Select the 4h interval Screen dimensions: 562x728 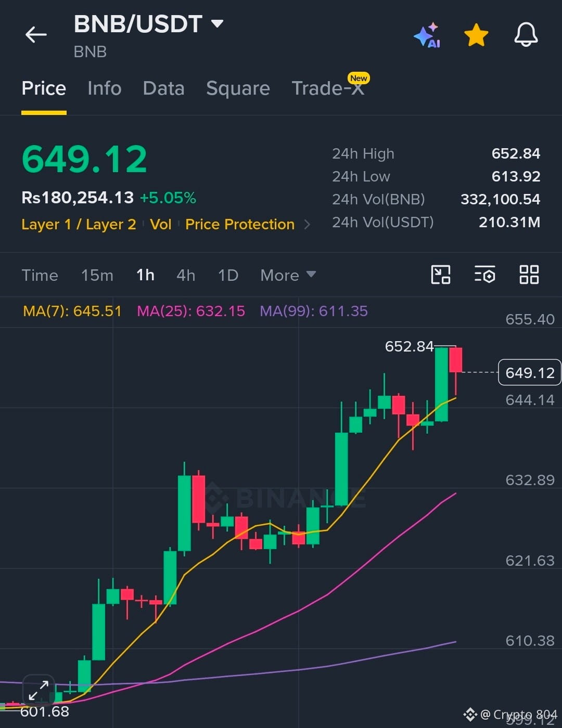pos(186,275)
